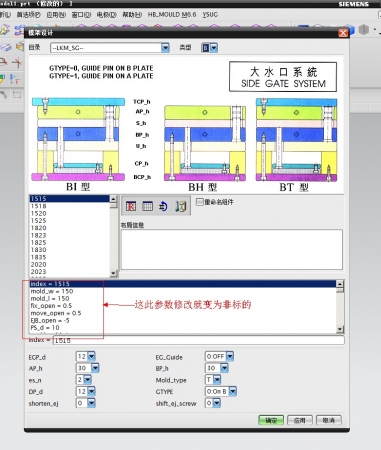
Task: Expand the shorten_ej dropdown
Action: (x=91, y=403)
